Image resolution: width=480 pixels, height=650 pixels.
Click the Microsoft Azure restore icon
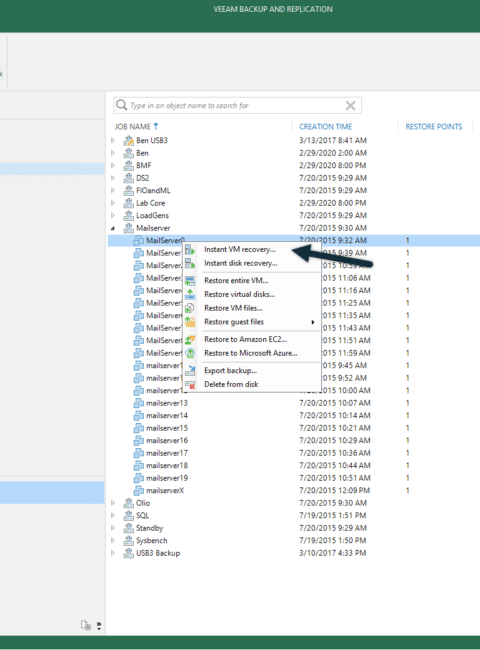tap(190, 353)
